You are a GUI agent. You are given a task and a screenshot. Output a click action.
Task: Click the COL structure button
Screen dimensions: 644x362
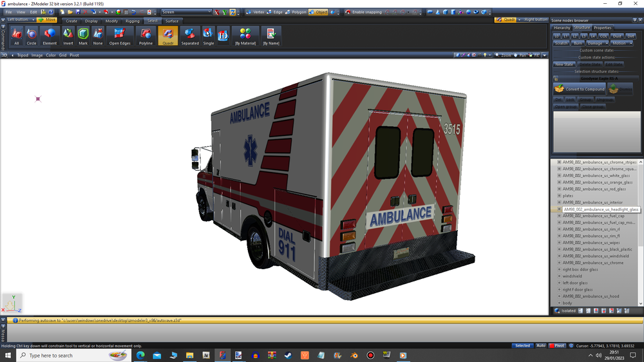[x=604, y=36]
